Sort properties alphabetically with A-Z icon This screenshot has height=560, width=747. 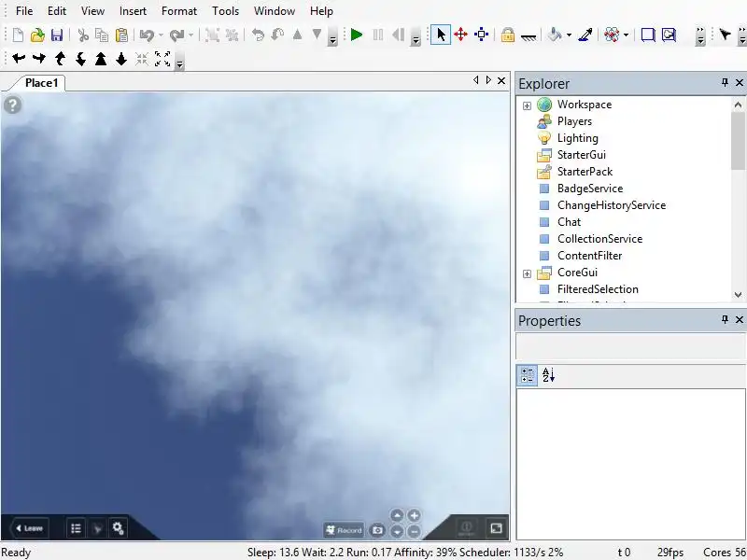(x=548, y=375)
